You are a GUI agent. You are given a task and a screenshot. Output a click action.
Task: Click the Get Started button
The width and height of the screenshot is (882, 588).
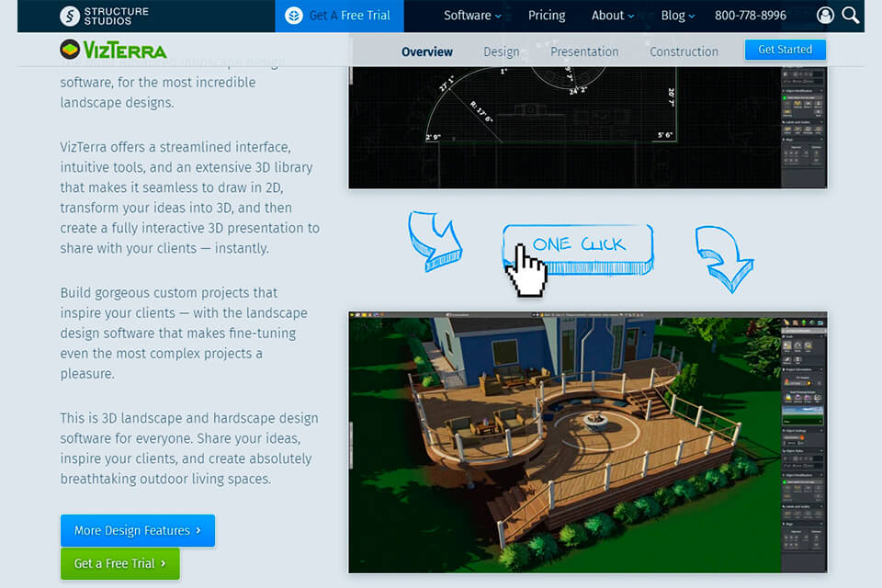point(786,49)
